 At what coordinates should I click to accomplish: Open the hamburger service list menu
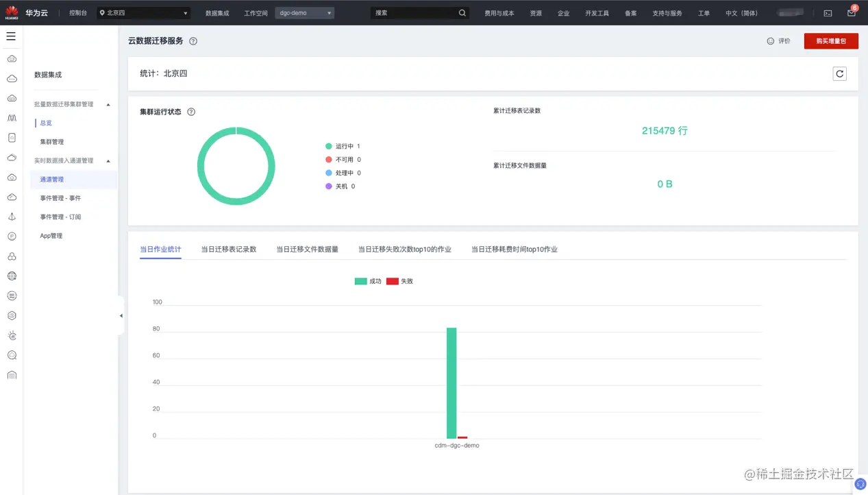pos(11,36)
